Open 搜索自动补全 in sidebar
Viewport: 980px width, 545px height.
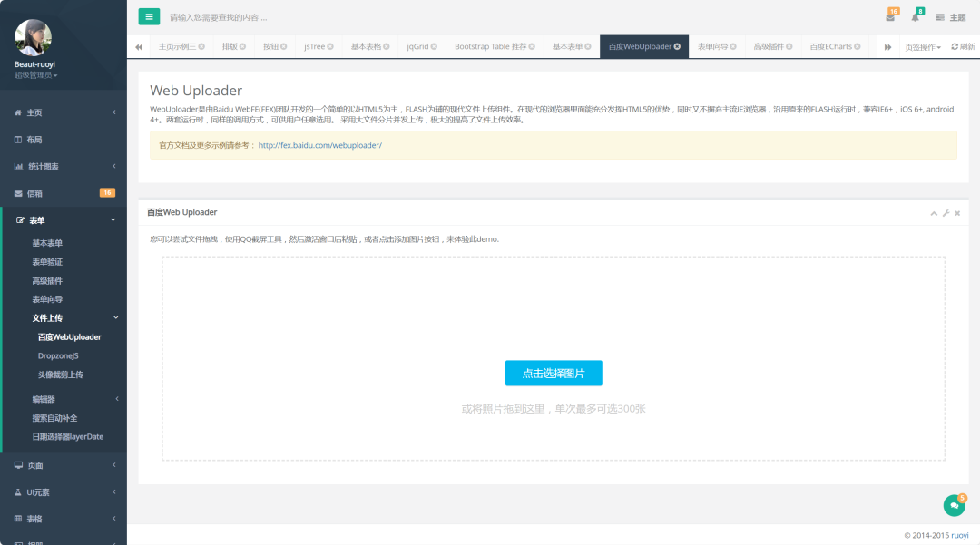(x=55, y=418)
